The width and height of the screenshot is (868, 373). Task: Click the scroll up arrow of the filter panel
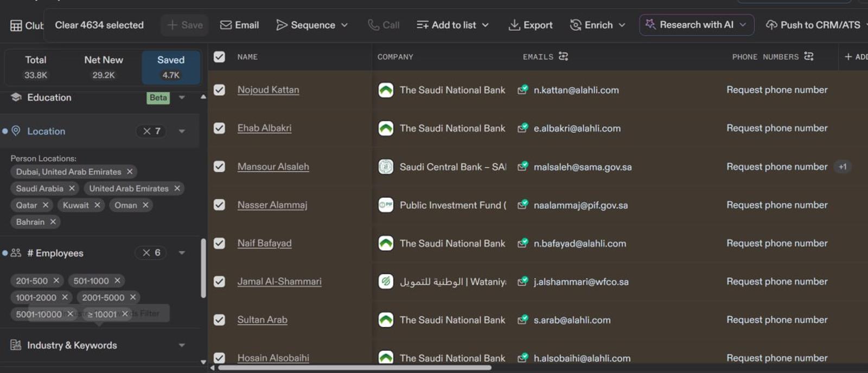pyautogui.click(x=203, y=97)
